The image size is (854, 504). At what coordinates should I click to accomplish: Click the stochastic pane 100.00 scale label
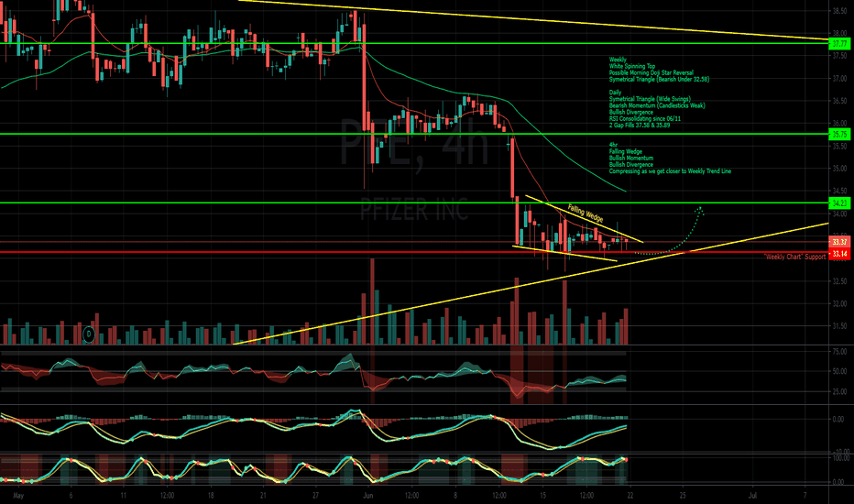tap(840, 458)
